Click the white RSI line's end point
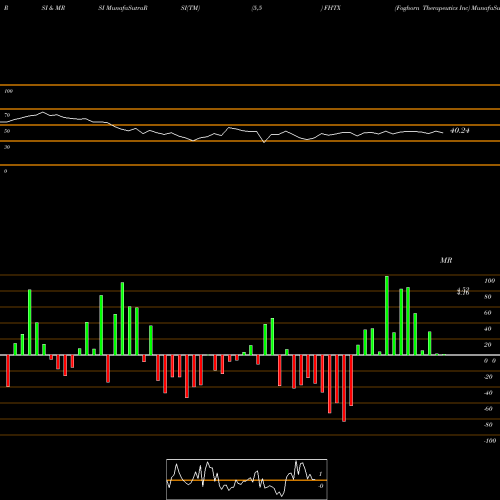The image size is (500, 500). click(443, 133)
